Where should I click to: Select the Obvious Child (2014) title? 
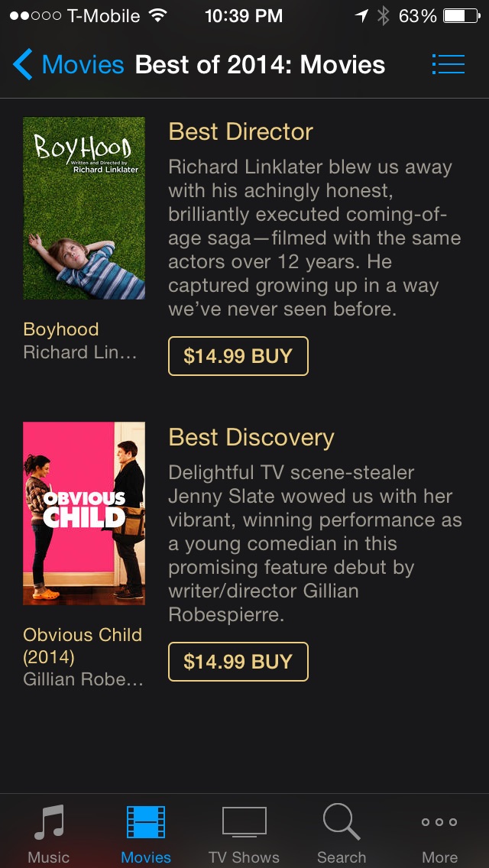click(83, 646)
